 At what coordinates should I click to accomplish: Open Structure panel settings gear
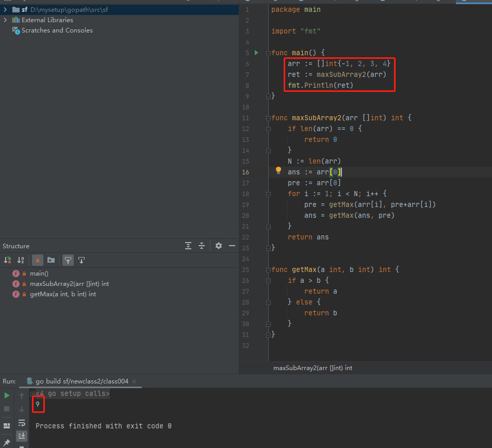218,246
